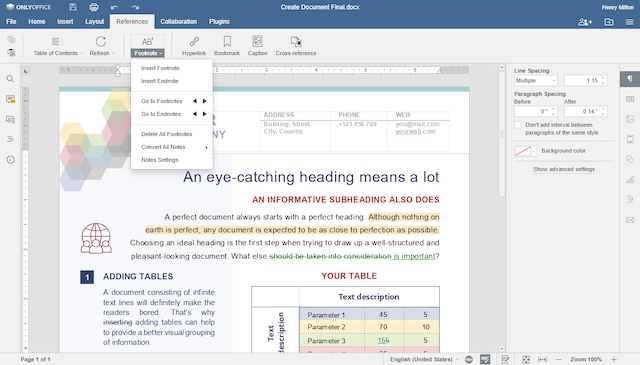The height and width of the screenshot is (365, 640).
Task: Go to next footnote arrow
Action: pos(204,101)
